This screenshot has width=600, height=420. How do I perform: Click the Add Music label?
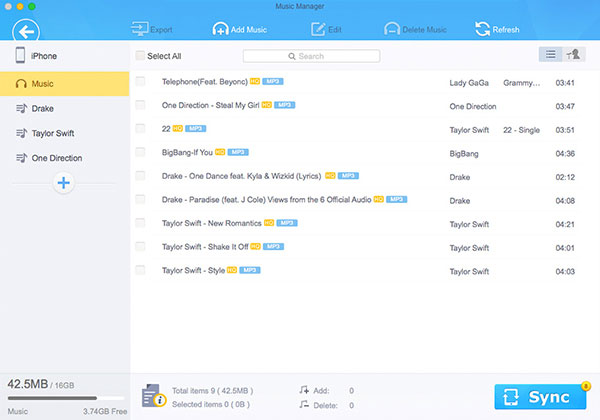pos(249,29)
